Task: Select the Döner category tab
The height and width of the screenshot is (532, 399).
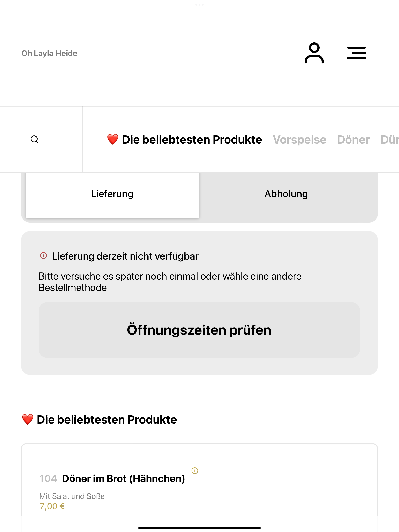Action: [x=353, y=140]
